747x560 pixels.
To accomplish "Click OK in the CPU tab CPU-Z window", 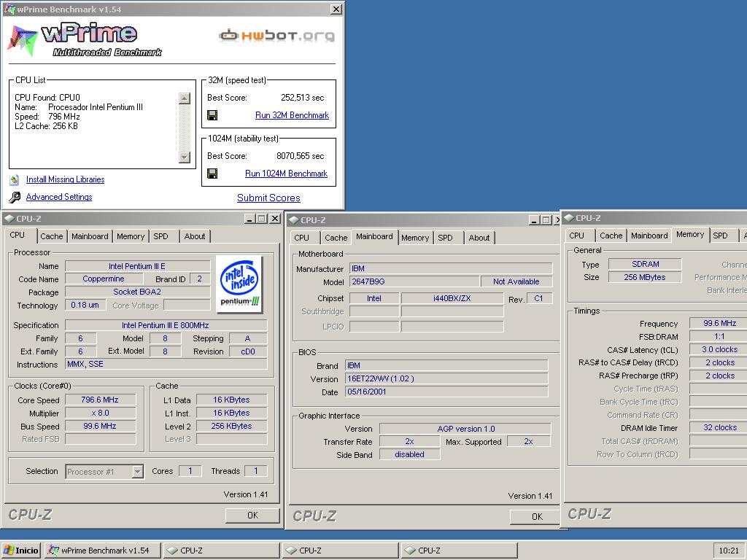I will click(x=252, y=516).
